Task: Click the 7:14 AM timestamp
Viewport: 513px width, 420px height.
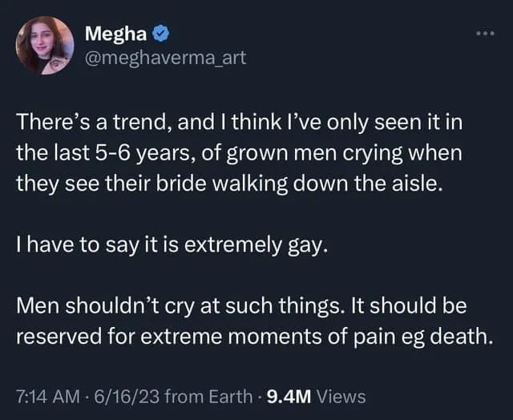Action: (47, 396)
